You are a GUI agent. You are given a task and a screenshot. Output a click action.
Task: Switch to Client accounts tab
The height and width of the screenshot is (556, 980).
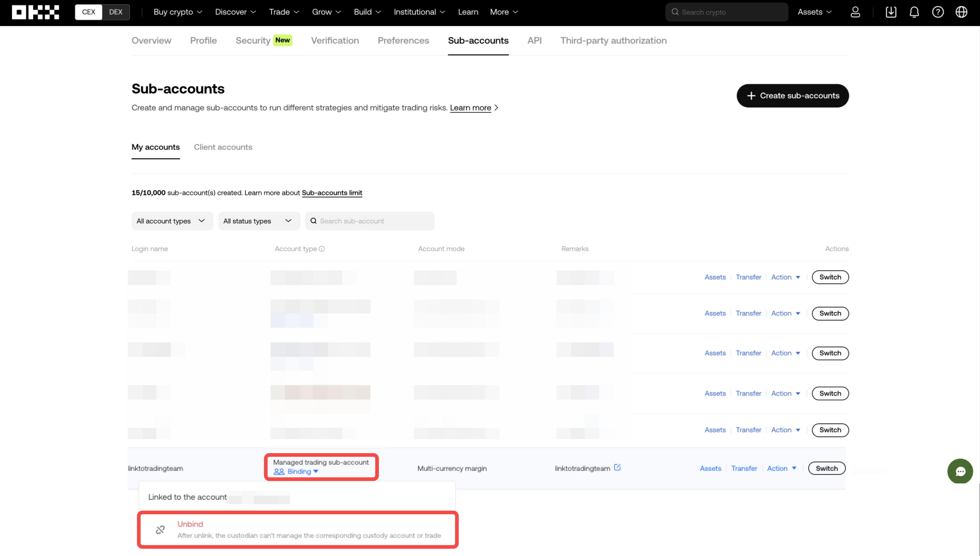pos(223,147)
